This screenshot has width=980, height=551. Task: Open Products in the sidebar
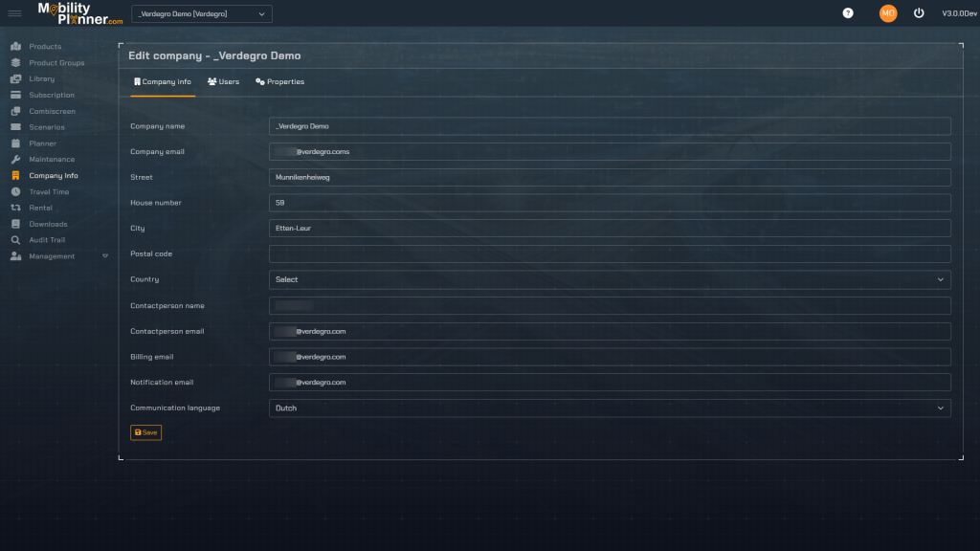click(44, 47)
